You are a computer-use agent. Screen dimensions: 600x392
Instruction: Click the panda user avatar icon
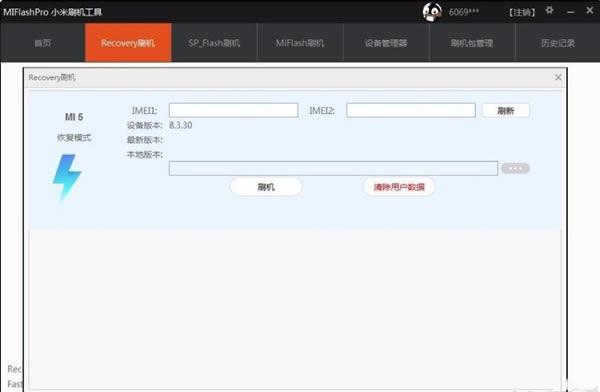tap(432, 11)
